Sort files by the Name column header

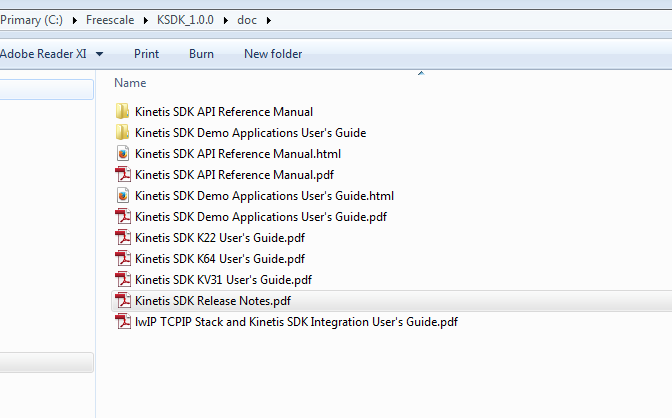pyautogui.click(x=131, y=83)
